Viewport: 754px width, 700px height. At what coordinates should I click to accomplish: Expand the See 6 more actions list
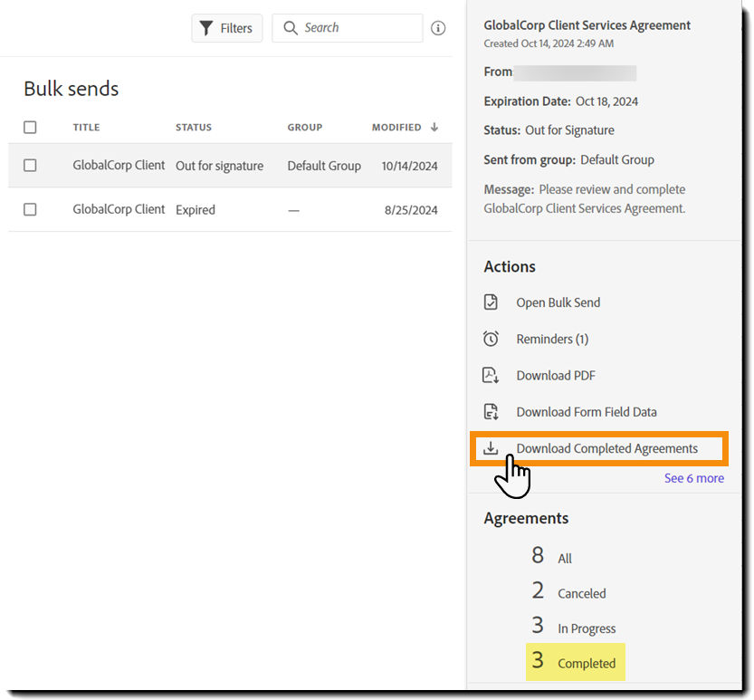click(x=693, y=478)
